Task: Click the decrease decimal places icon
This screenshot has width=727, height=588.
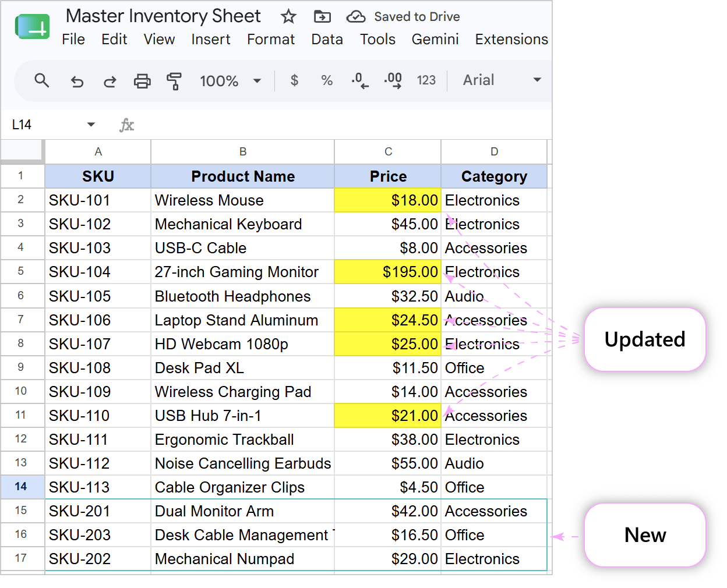Action: (x=360, y=80)
